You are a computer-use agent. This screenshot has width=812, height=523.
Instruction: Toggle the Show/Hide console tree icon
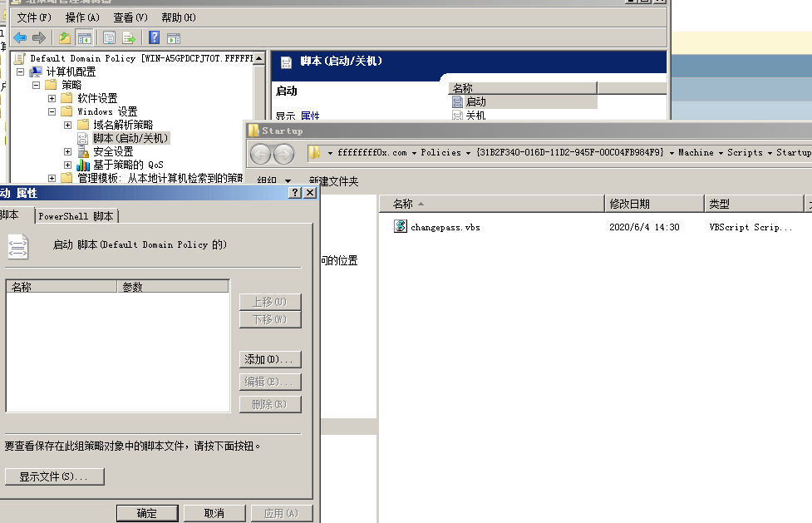(84, 37)
